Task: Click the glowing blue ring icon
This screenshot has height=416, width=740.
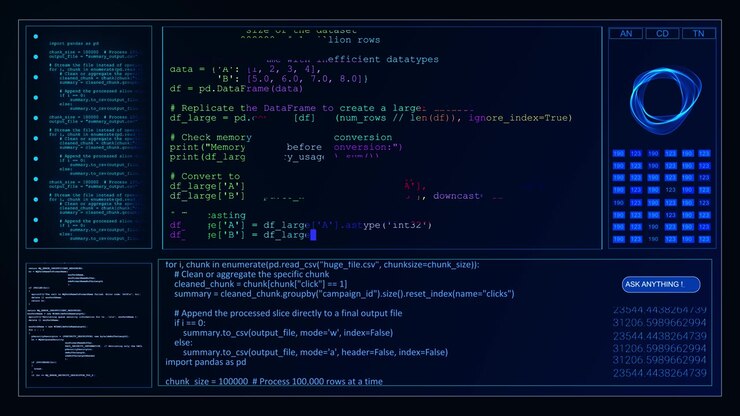Action: click(665, 100)
